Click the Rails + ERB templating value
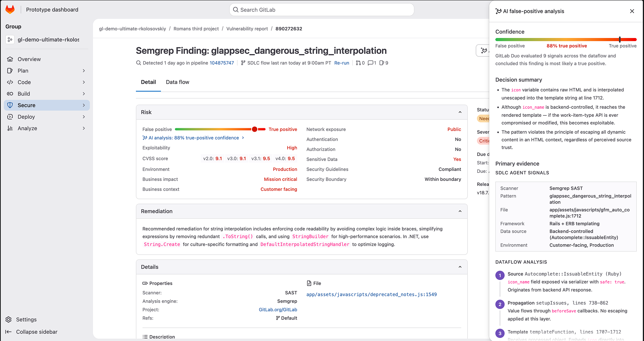Image resolution: width=644 pixels, height=341 pixels. (574, 223)
